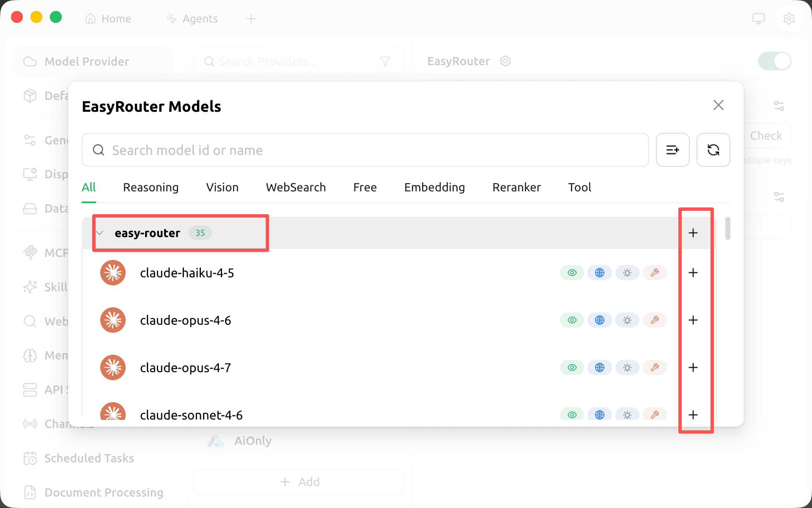Click Add provider button
The width and height of the screenshot is (812, 508).
click(299, 482)
